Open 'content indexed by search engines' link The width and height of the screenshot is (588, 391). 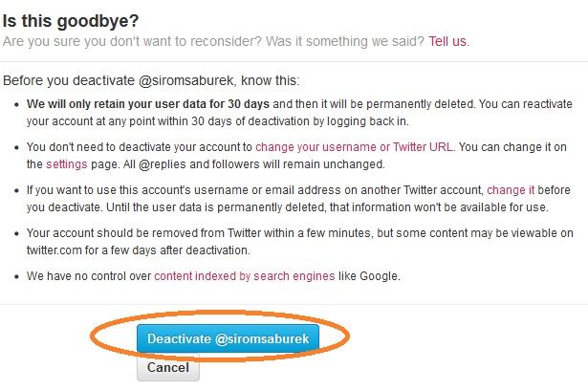[x=244, y=276]
